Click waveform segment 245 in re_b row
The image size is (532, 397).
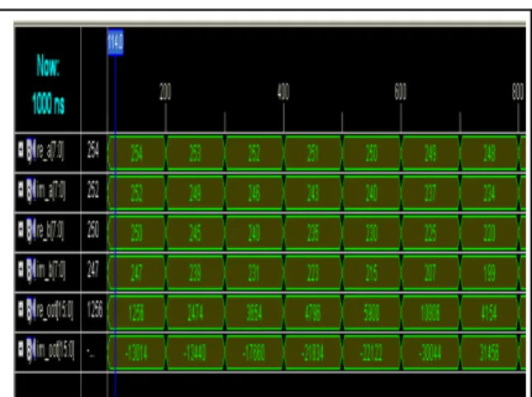[x=195, y=233]
